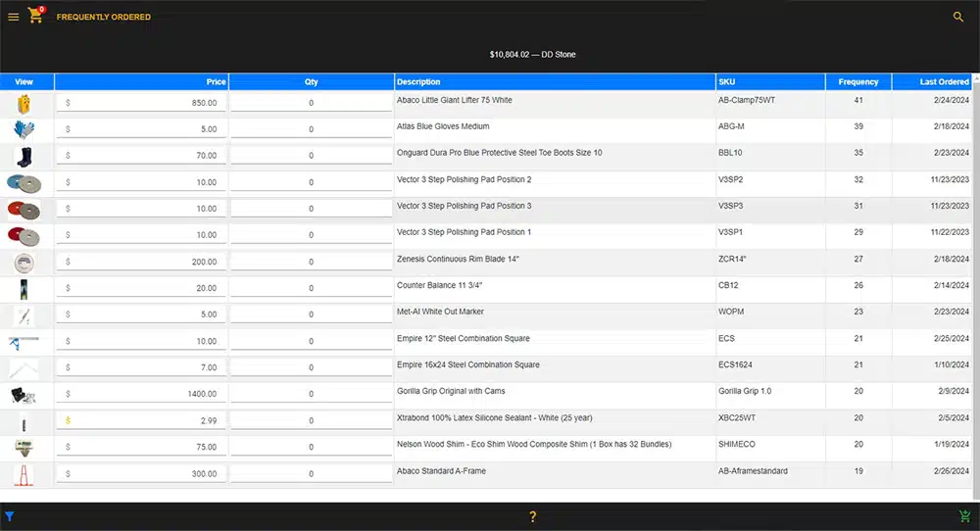Viewport: 980px width, 531px height.
Task: Edit quantity for Gorilla Grip Original
Action: click(x=312, y=394)
